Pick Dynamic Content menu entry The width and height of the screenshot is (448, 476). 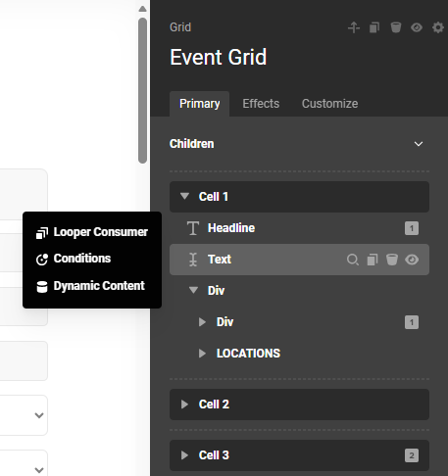(x=92, y=286)
